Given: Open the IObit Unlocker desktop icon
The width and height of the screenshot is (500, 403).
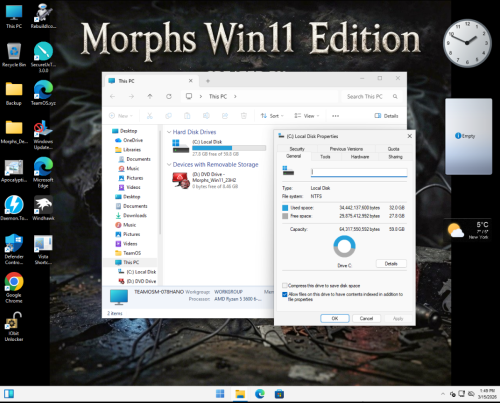Looking at the screenshot, I should click(14, 327).
